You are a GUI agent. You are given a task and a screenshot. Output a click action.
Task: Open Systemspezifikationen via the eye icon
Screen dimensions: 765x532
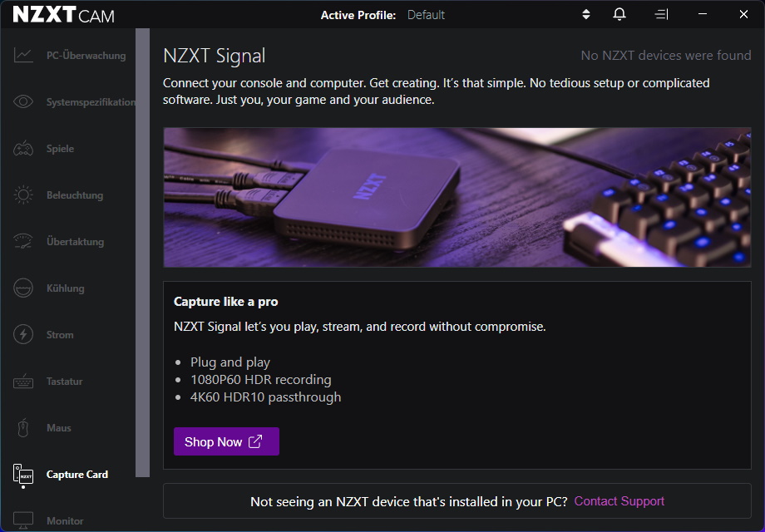coord(25,101)
